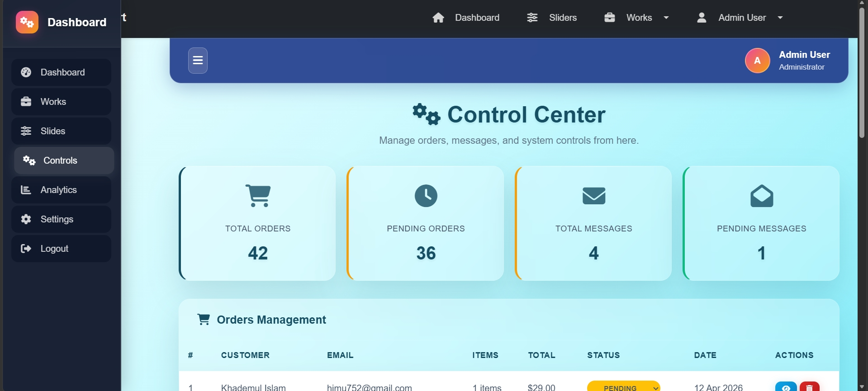The width and height of the screenshot is (868, 391).
Task: Click the sidebar Works briefcase icon
Action: click(x=26, y=102)
